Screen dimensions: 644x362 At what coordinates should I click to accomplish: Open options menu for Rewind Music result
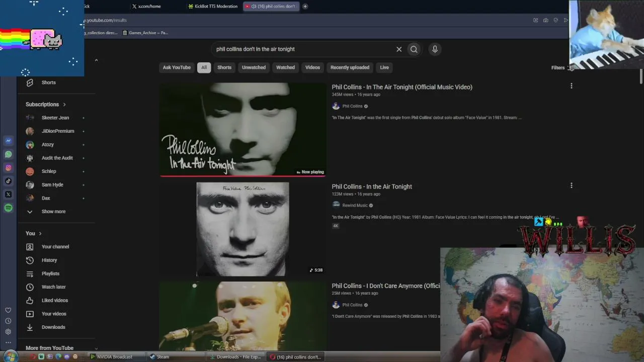tap(571, 186)
